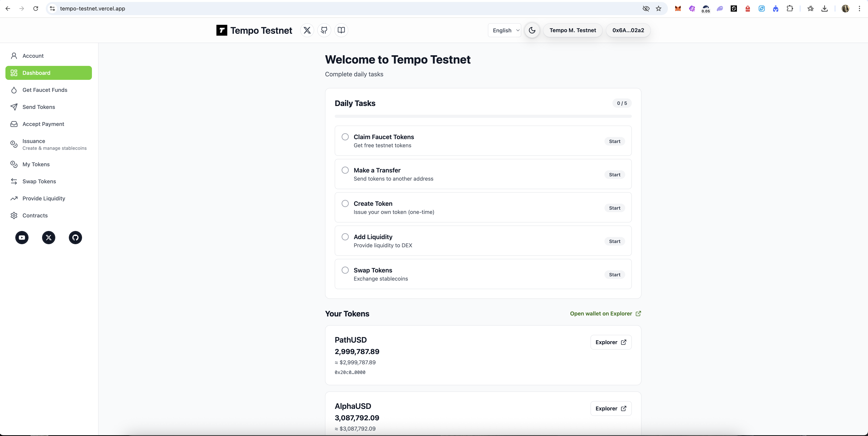Start the Swap Tokens daily task
Viewport: 868px width, 436px height.
(615, 275)
